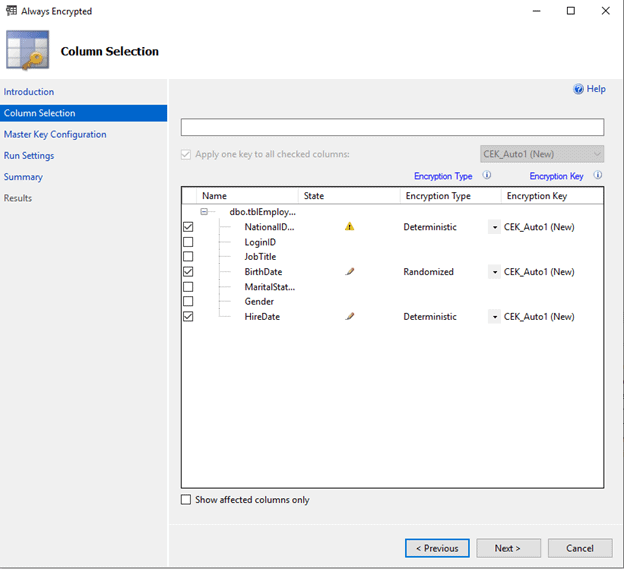Click the Always Encrypted title bar icon

pos(12,11)
